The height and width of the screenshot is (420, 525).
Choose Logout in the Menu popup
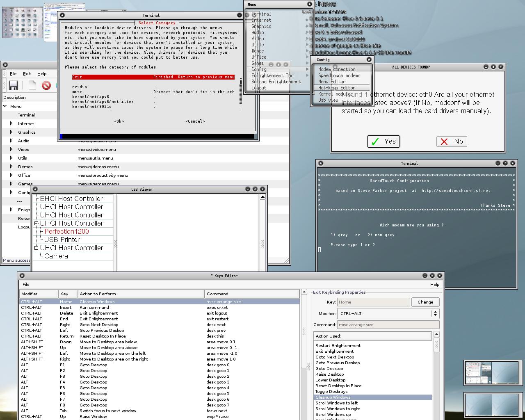coord(259,88)
